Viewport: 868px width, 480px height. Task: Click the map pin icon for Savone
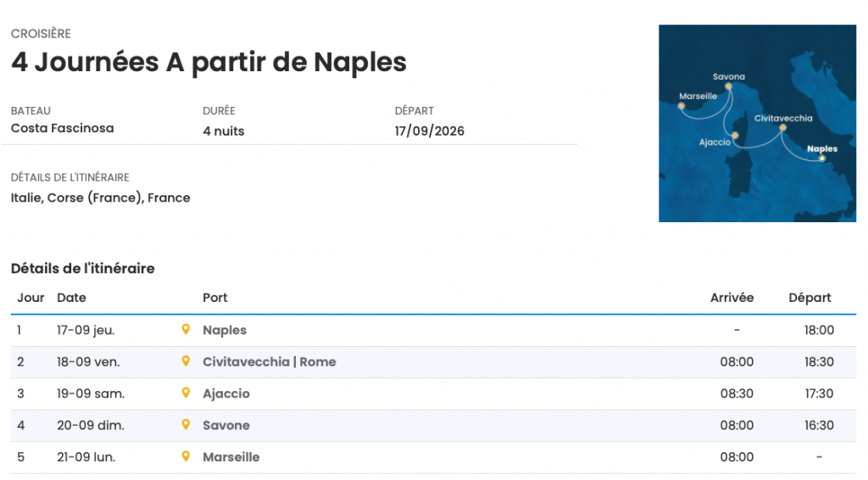pos(186,425)
